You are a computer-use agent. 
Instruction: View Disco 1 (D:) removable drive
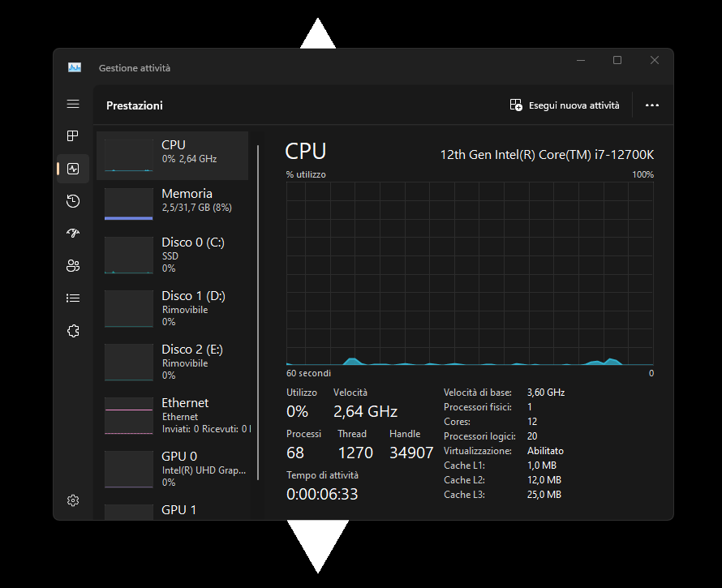(x=173, y=308)
